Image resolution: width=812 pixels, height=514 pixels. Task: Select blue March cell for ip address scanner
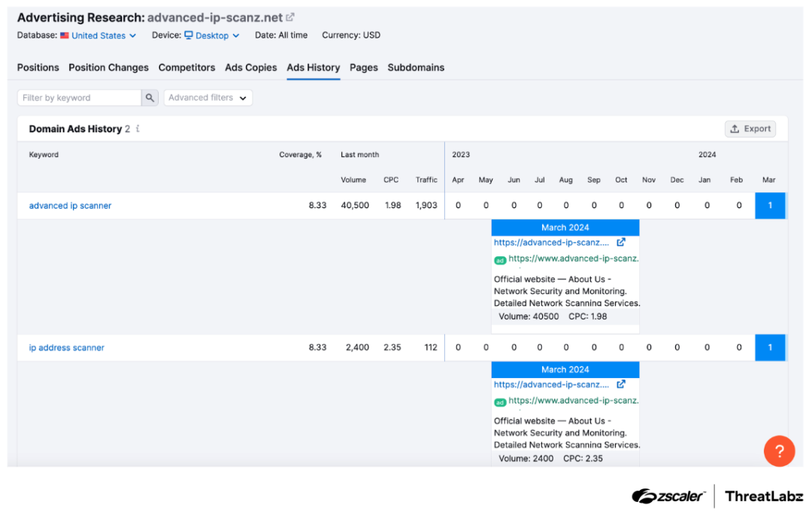pyautogui.click(x=770, y=348)
